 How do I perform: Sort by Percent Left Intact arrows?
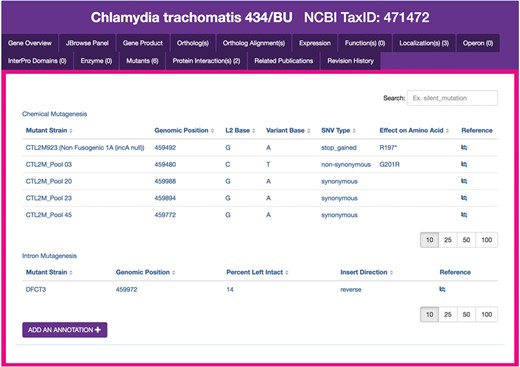(x=287, y=273)
